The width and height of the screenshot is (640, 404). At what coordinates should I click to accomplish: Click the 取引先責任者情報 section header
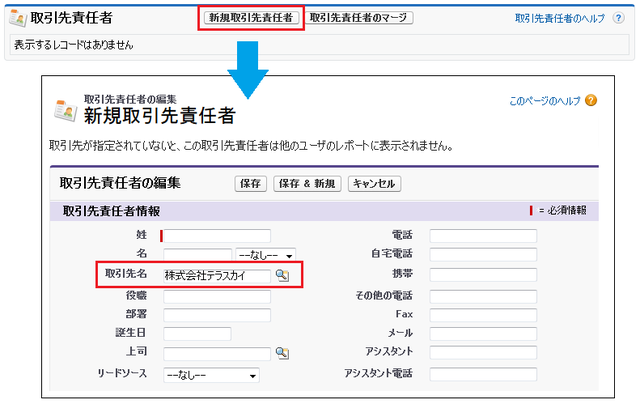coord(324,211)
